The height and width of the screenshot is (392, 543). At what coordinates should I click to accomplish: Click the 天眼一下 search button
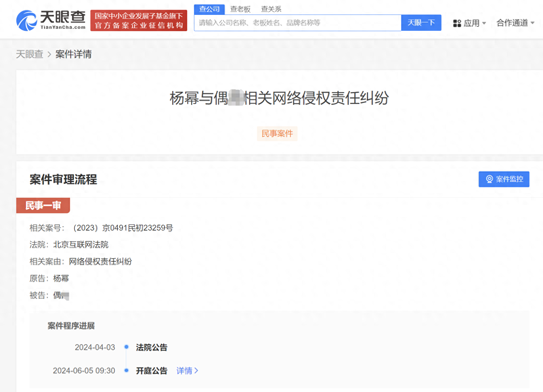(x=421, y=22)
